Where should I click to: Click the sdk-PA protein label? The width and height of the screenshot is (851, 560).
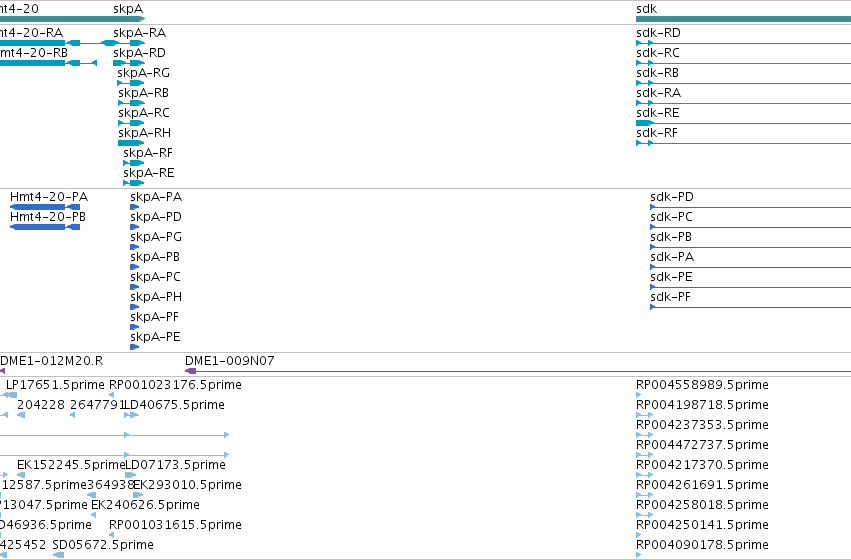click(672, 257)
